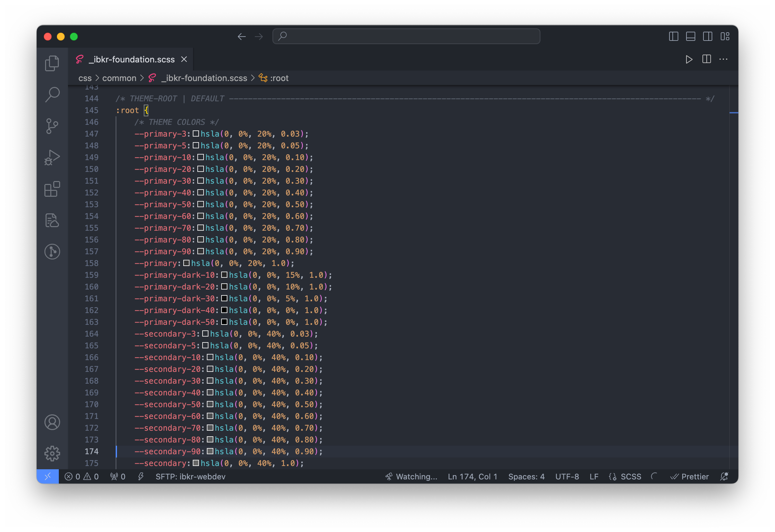Open the Accounts menu
This screenshot has height=532, width=775.
pyautogui.click(x=52, y=423)
